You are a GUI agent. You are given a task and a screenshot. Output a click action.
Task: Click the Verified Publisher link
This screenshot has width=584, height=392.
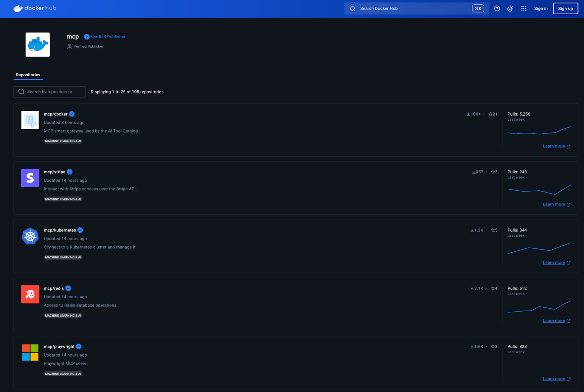coord(108,37)
